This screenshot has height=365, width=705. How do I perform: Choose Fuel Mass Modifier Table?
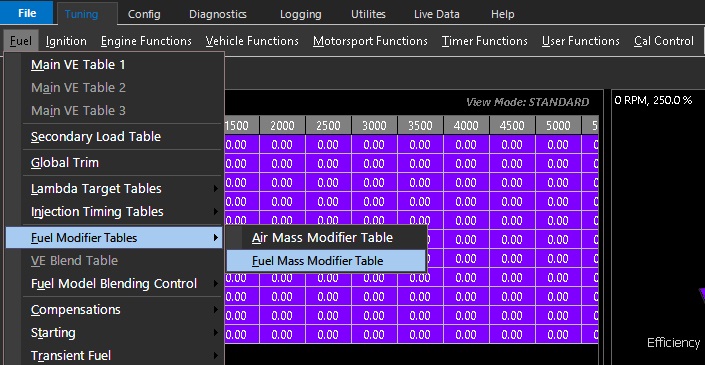point(326,261)
